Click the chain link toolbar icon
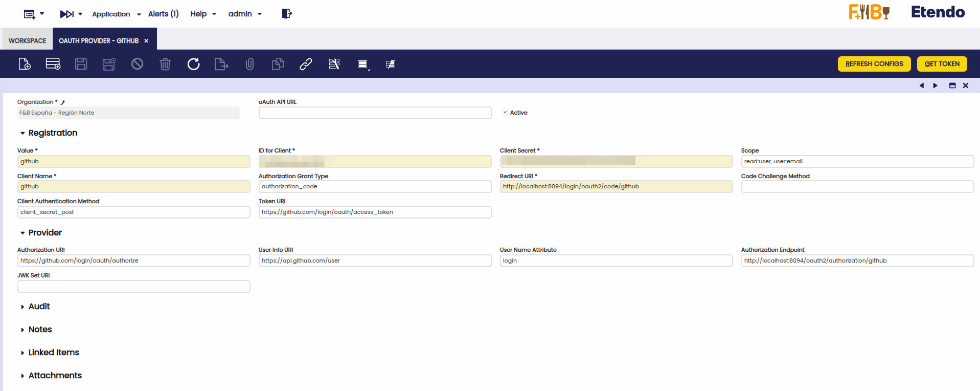This screenshot has height=391, width=980. pos(306,64)
